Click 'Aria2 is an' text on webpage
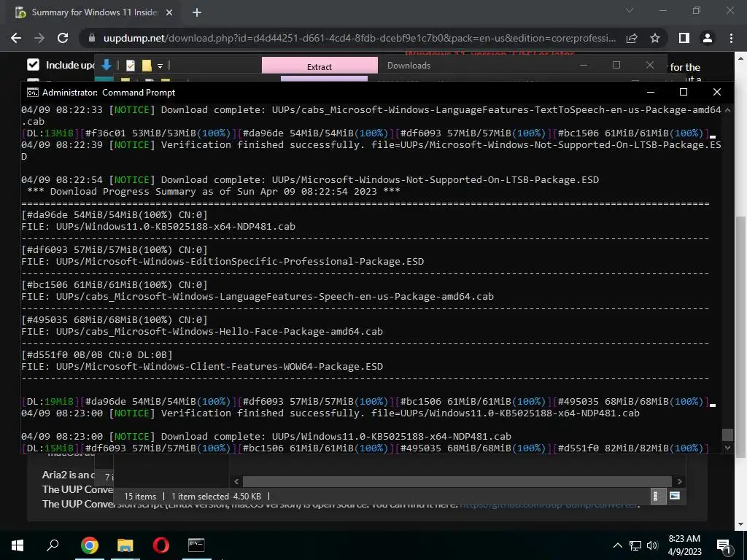747x560 pixels. pos(68,475)
